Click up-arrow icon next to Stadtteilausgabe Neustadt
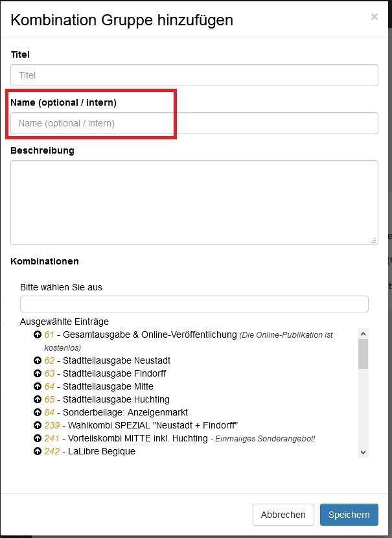This screenshot has width=392, height=538. click(38, 360)
